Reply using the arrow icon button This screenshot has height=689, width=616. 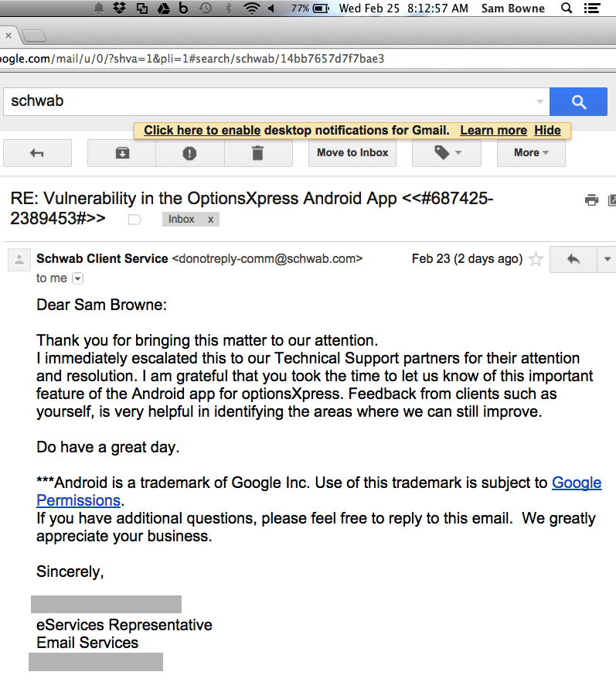573,260
